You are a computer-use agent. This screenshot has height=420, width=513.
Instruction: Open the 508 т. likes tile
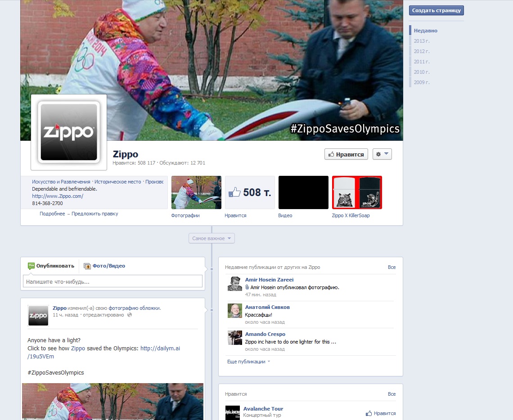(x=250, y=192)
